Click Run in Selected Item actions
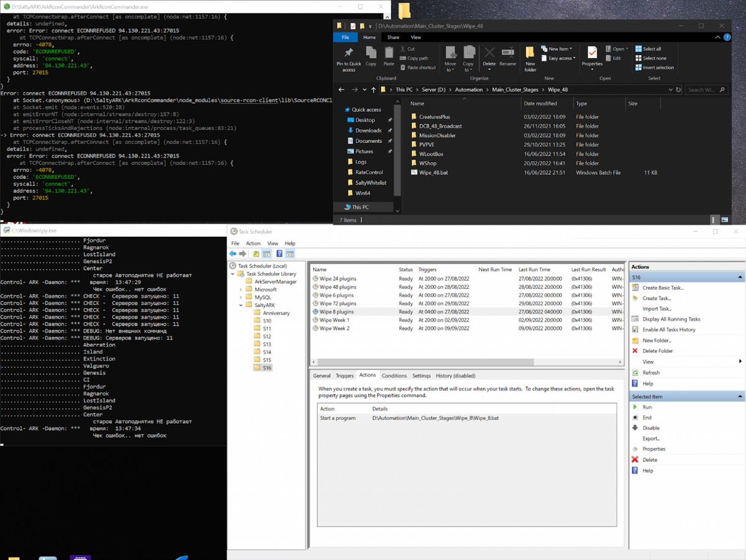 pyautogui.click(x=647, y=407)
